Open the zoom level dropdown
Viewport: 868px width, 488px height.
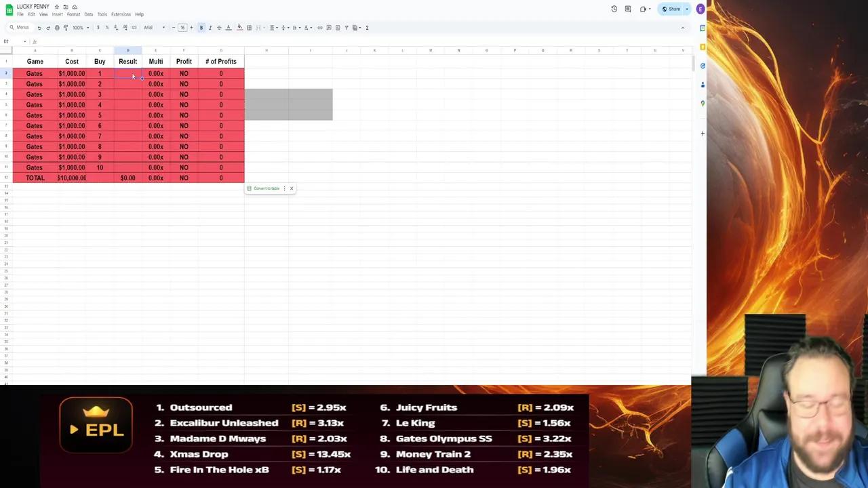click(81, 28)
